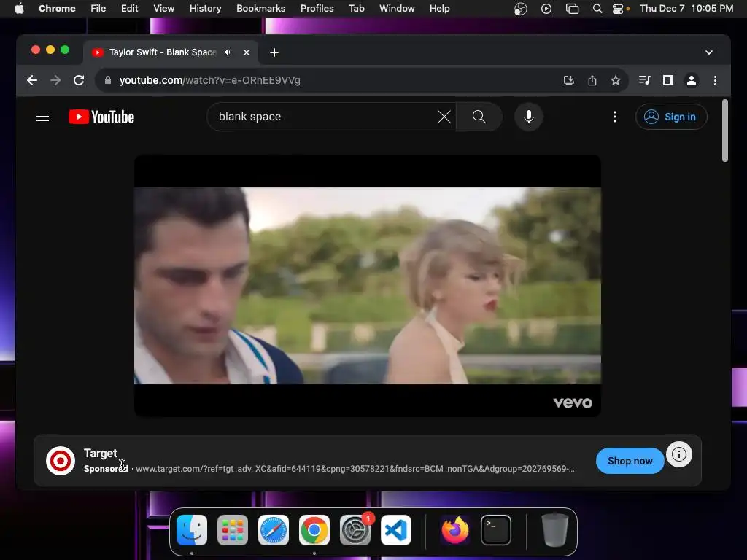Open the Bookmarks menu
The width and height of the screenshot is (747, 560).
260,9
